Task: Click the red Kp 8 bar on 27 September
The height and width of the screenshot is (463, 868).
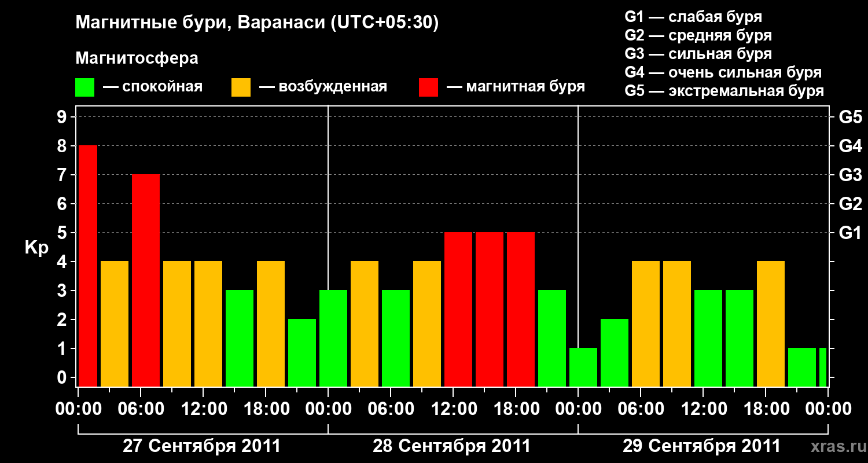Action: 87,266
